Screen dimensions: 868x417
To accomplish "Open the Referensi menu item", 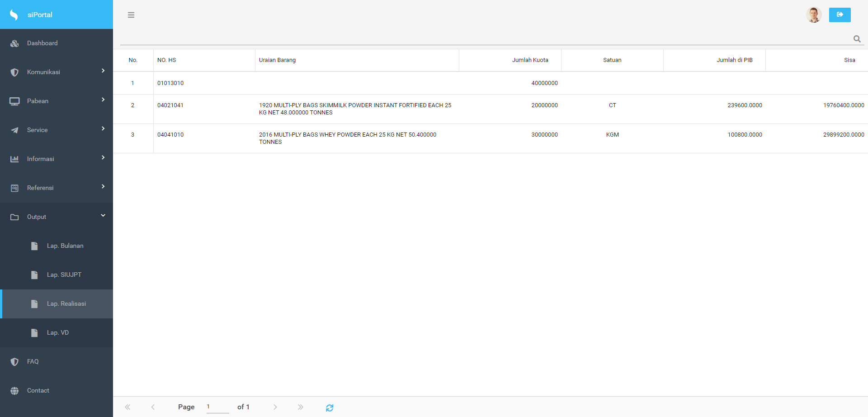I will pyautogui.click(x=57, y=188).
